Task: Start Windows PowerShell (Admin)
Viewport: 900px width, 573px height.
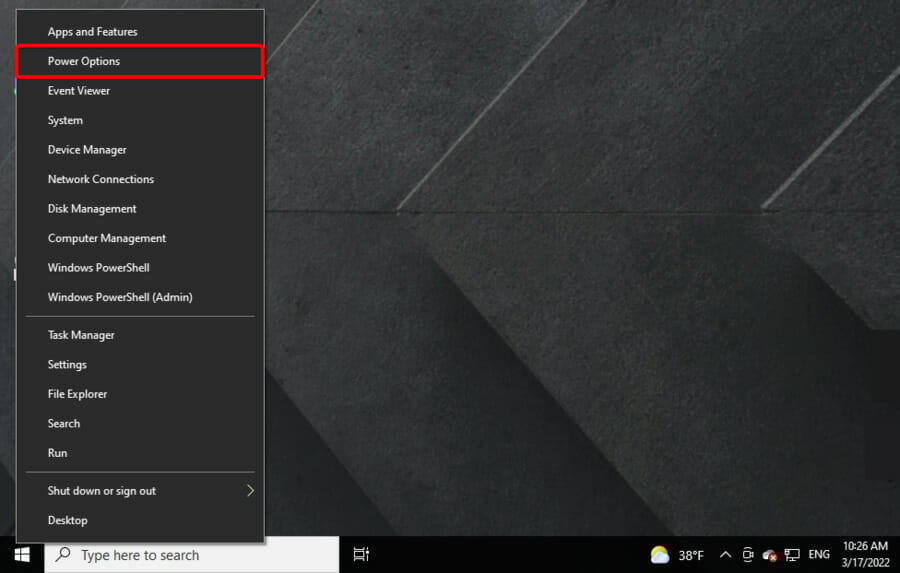Action: [x=140, y=297]
